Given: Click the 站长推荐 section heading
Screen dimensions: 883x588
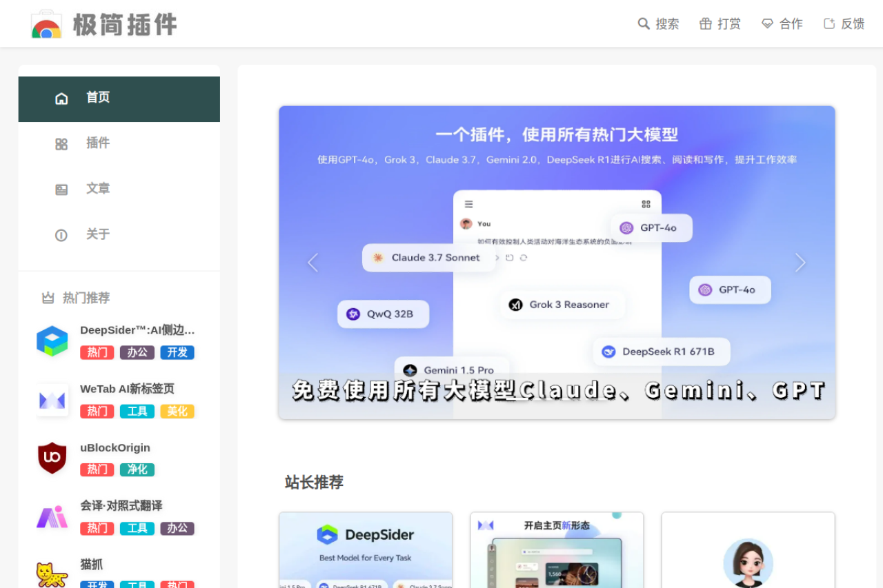Looking at the screenshot, I should (x=314, y=482).
